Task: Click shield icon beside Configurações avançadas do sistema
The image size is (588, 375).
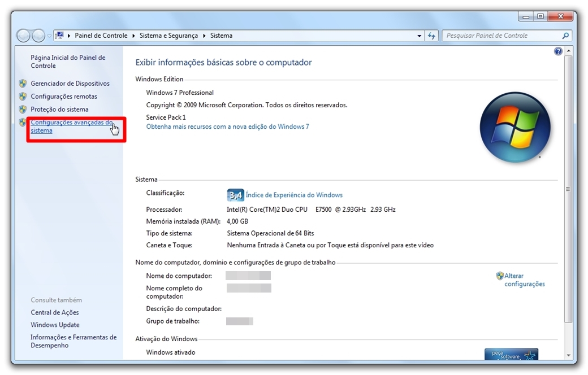Action: [23, 122]
